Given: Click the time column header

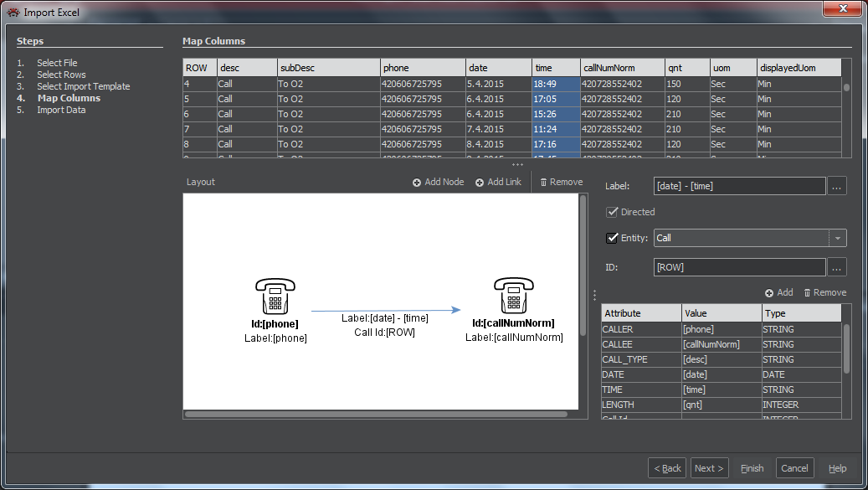Looking at the screenshot, I should click(556, 68).
